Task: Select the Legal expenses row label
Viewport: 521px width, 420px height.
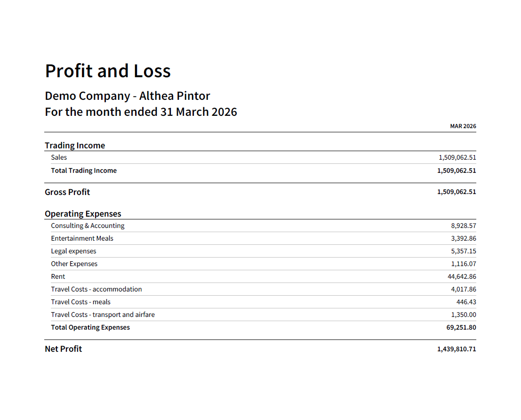Action: coord(73,251)
